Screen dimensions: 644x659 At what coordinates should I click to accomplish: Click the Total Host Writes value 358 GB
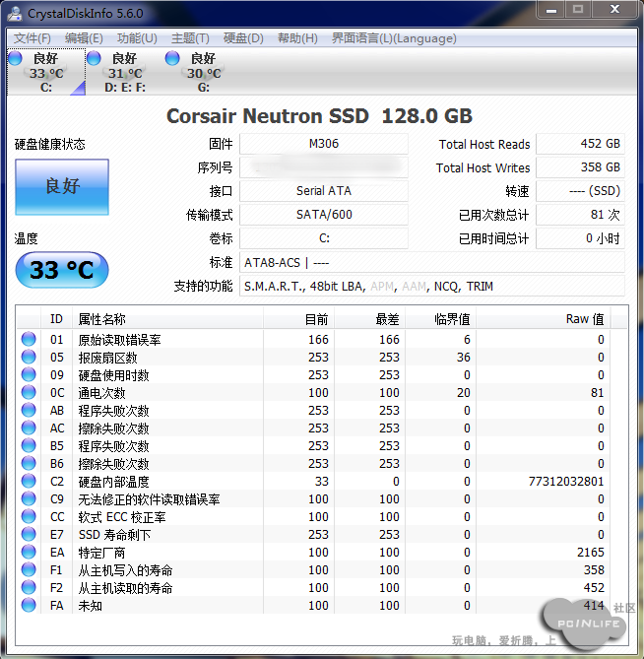(580, 167)
